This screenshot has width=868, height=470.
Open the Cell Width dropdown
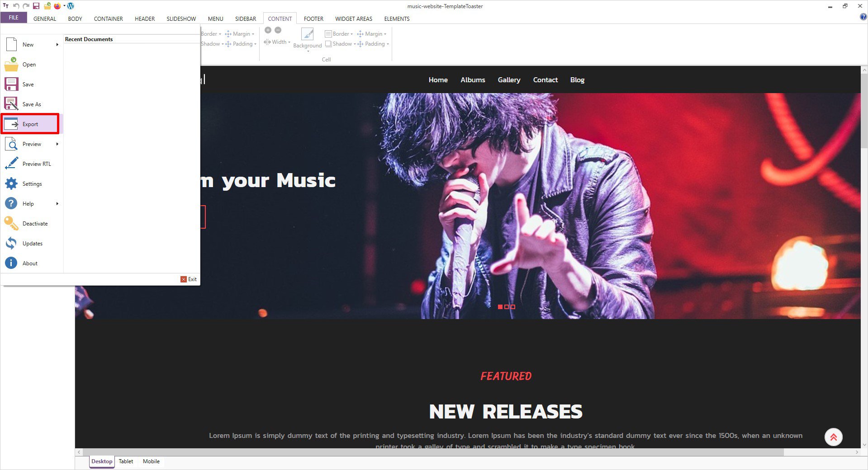coord(277,42)
